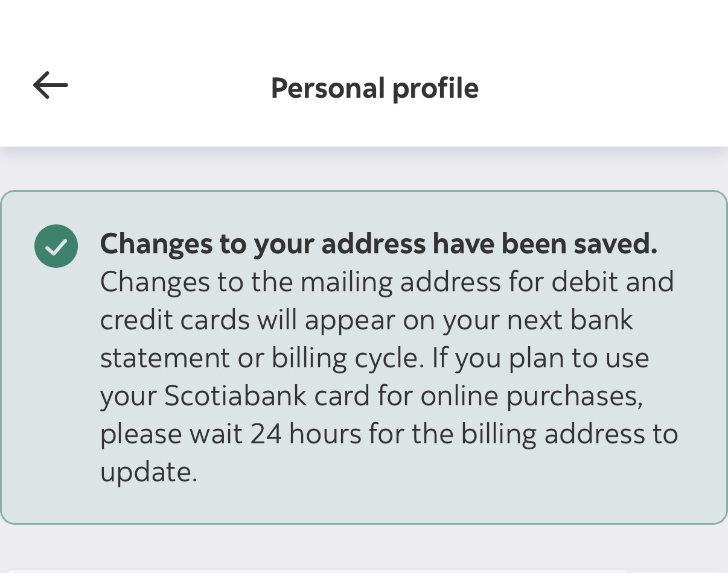Select the Personal profile screen title
728x573 pixels.
[x=374, y=88]
